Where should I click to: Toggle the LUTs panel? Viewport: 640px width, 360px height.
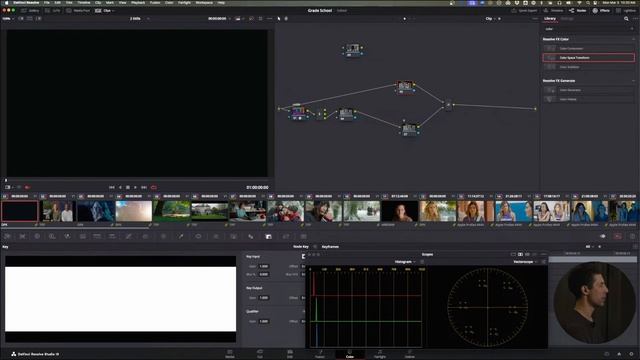[x=53, y=11]
